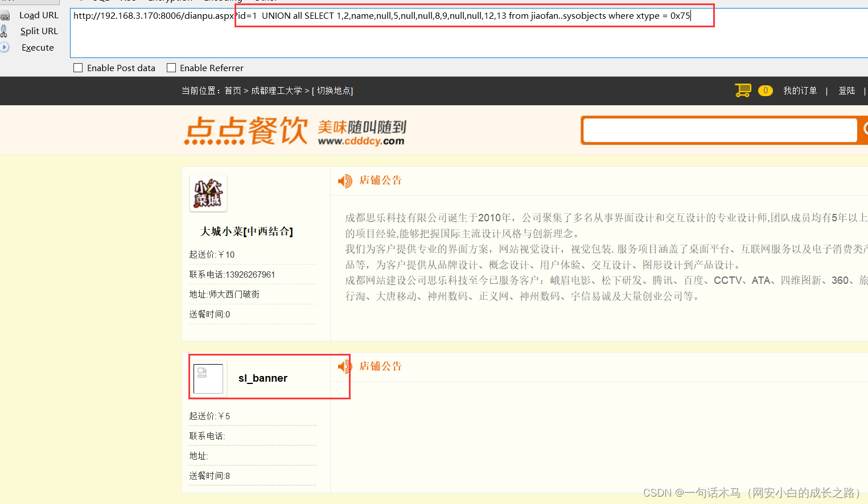Click the 点点餐饮 site logo
The width and height of the screenshot is (868, 504).
point(246,130)
